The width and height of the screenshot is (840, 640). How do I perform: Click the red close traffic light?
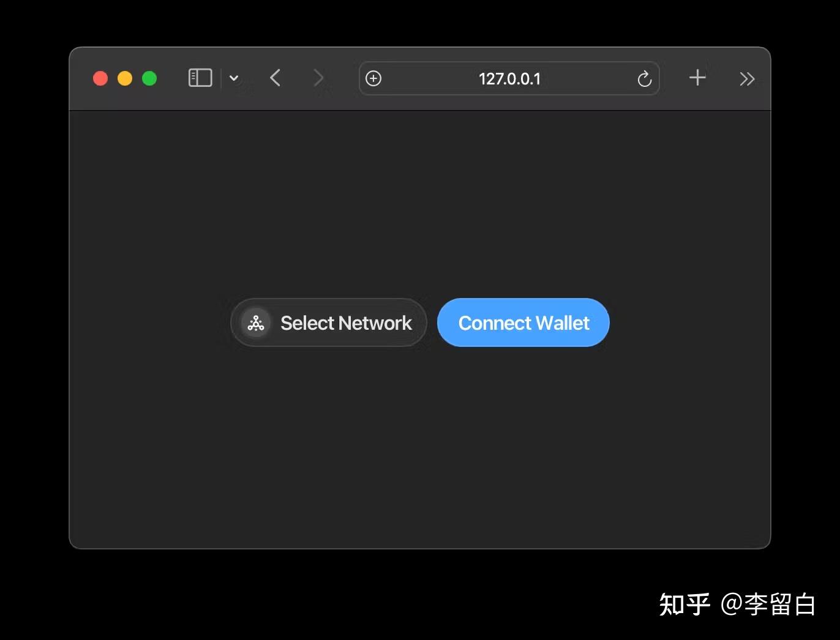pos(100,78)
